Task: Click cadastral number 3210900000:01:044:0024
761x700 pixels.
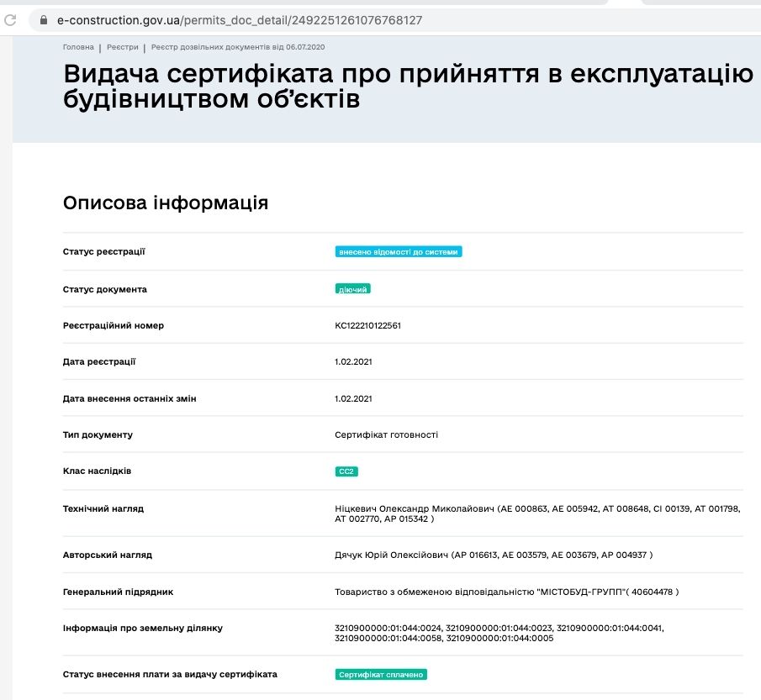Action: [388, 629]
